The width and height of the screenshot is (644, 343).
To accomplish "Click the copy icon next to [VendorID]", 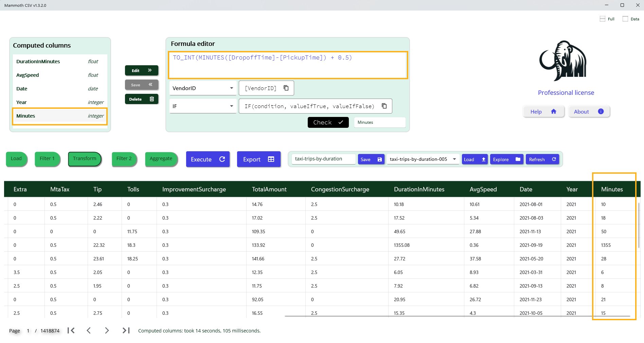I will coord(286,88).
